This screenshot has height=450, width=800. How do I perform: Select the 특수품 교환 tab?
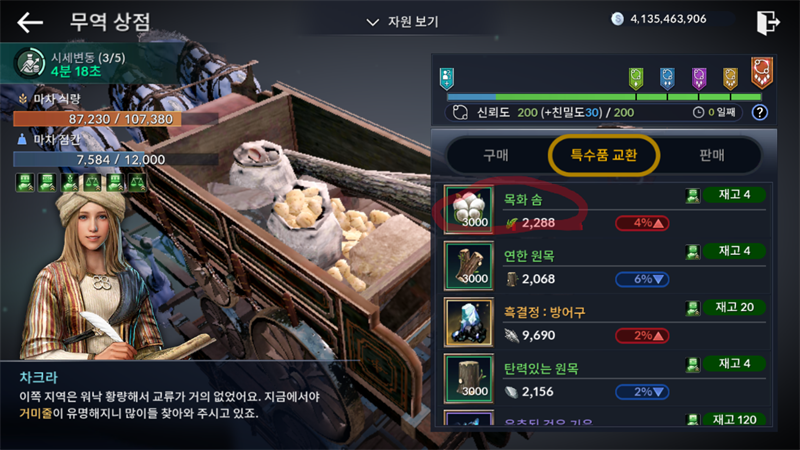(604, 155)
